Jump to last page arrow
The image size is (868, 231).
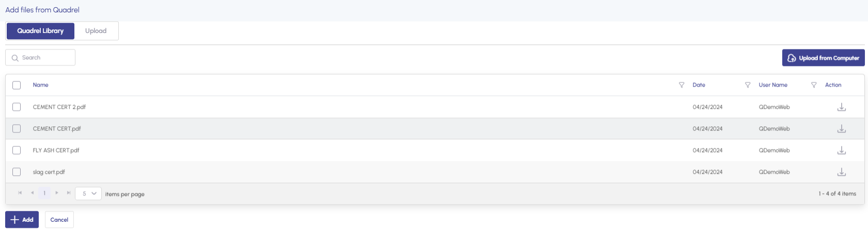[x=69, y=193]
